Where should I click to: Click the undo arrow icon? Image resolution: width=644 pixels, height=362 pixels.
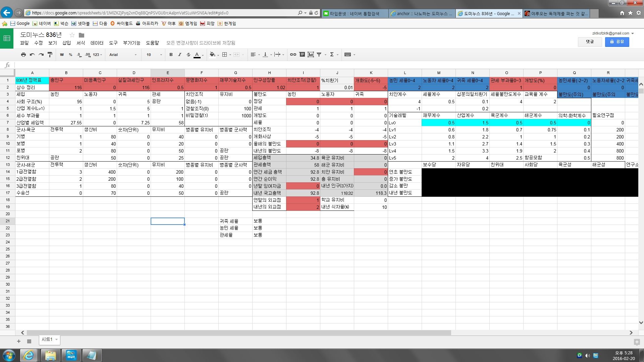coord(32,55)
